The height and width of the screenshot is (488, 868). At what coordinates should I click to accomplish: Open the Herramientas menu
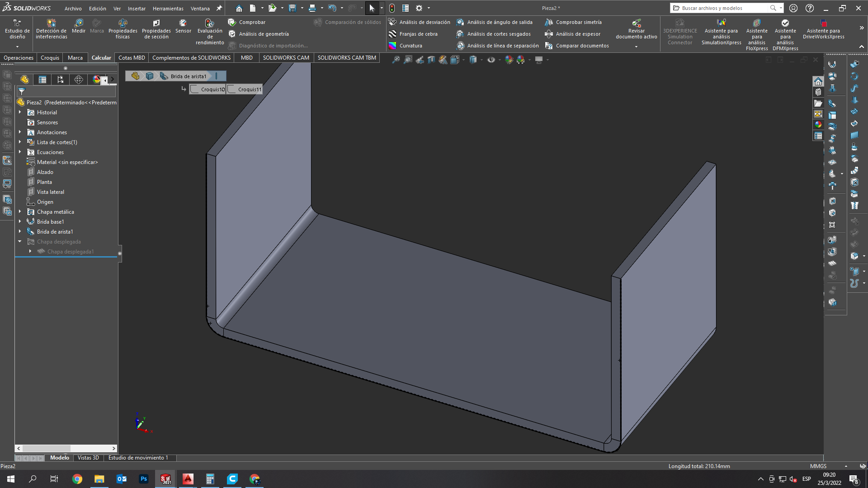coord(168,9)
